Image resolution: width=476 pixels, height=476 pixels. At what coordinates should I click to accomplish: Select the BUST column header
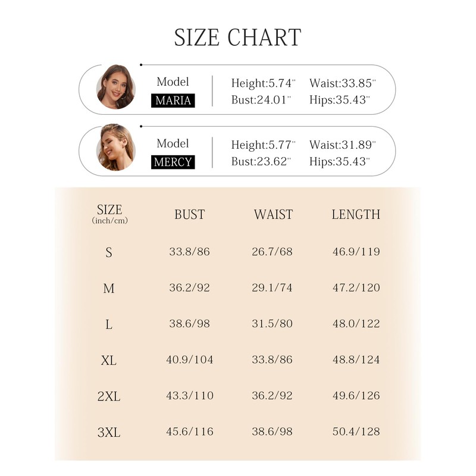(189, 215)
